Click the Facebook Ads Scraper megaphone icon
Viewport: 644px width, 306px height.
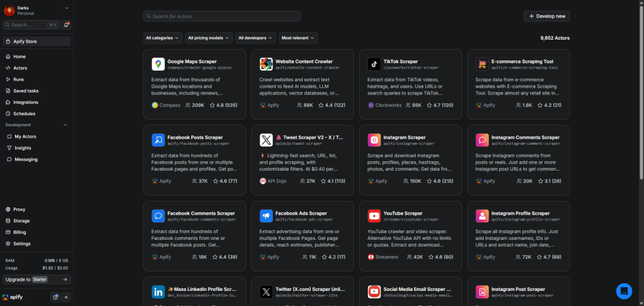point(266,216)
